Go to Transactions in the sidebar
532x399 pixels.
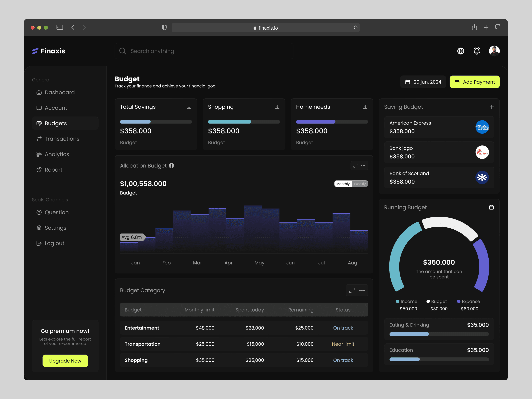[62, 139]
